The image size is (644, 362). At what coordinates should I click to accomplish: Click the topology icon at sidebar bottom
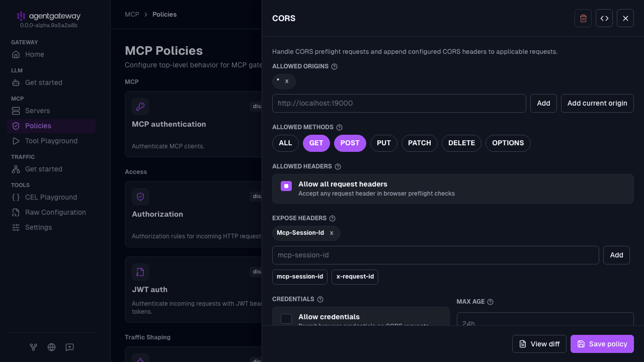pyautogui.click(x=33, y=347)
